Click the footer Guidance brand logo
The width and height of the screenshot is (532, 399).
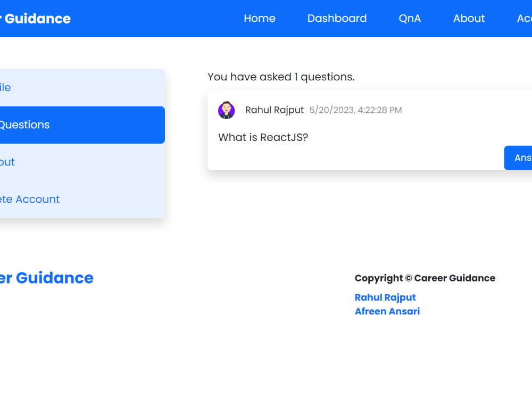(46, 278)
